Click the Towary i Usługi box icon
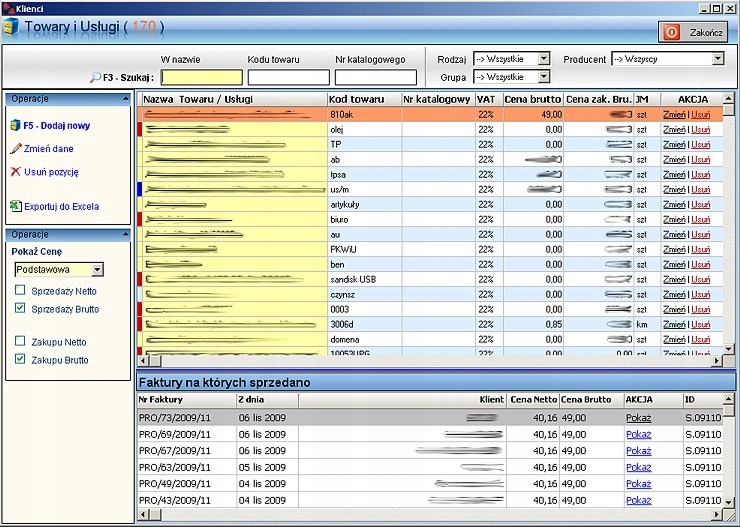The image size is (740, 527). [x=11, y=27]
